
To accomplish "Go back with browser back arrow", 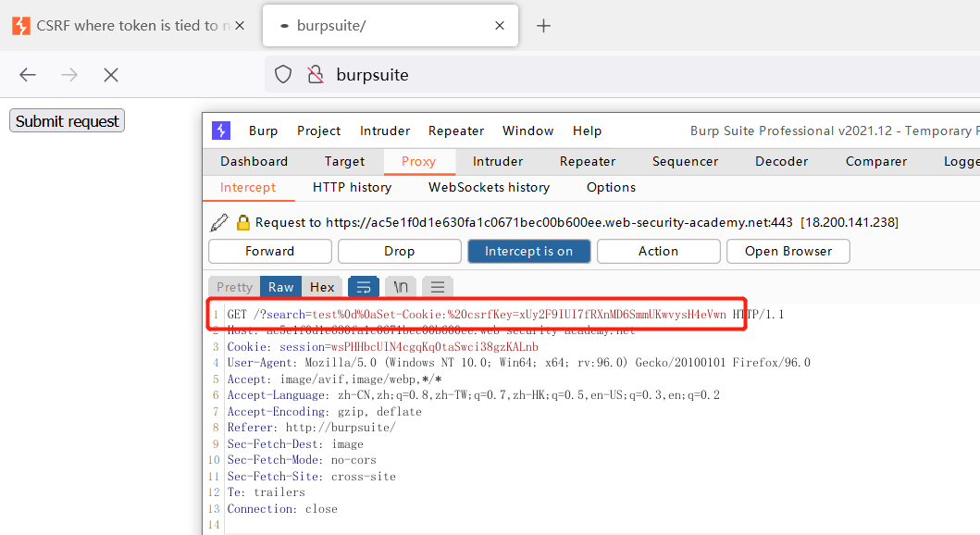I will click(28, 75).
